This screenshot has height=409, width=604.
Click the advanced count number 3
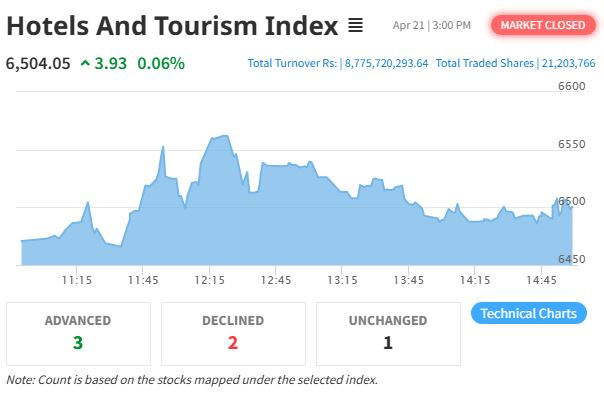tap(78, 343)
